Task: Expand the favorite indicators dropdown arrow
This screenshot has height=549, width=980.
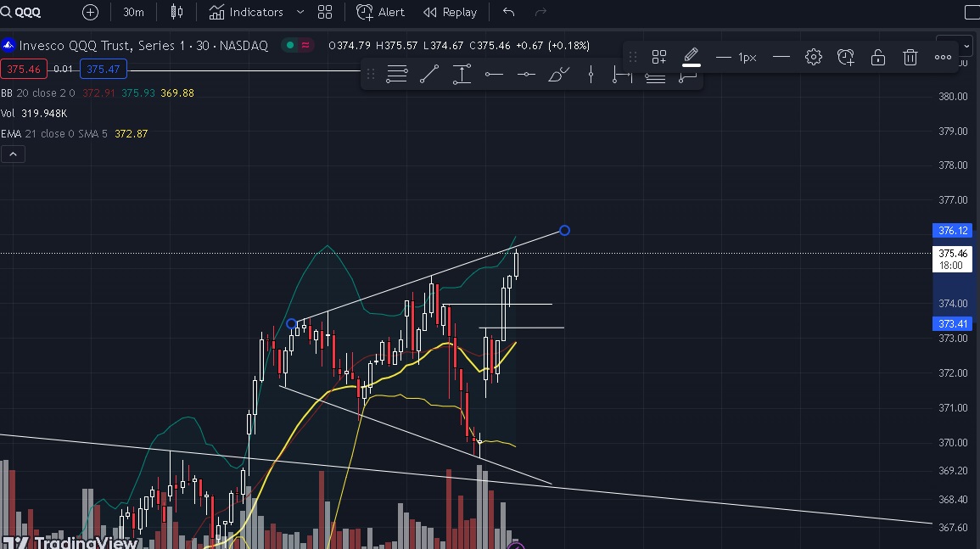Action: 300,12
